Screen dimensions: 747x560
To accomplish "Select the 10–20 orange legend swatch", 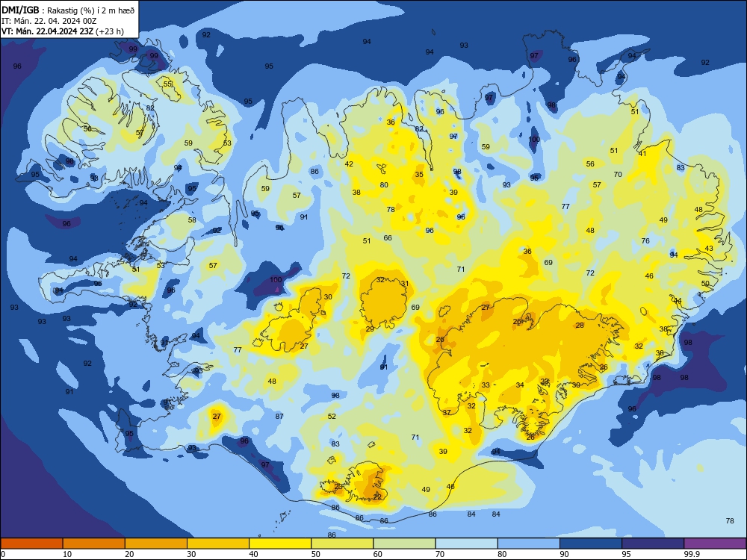I will (x=94, y=544).
